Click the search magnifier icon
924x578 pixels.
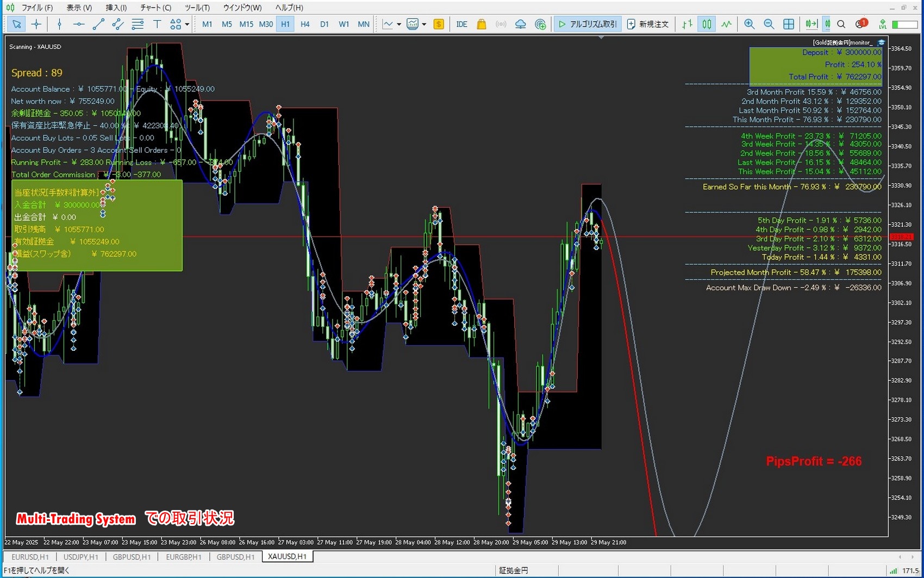(x=841, y=24)
